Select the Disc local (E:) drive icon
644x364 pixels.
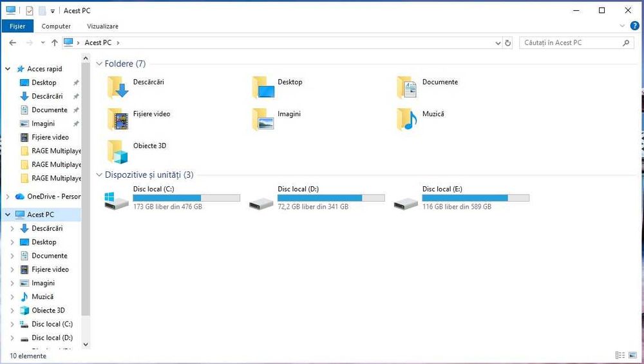pyautogui.click(x=406, y=204)
